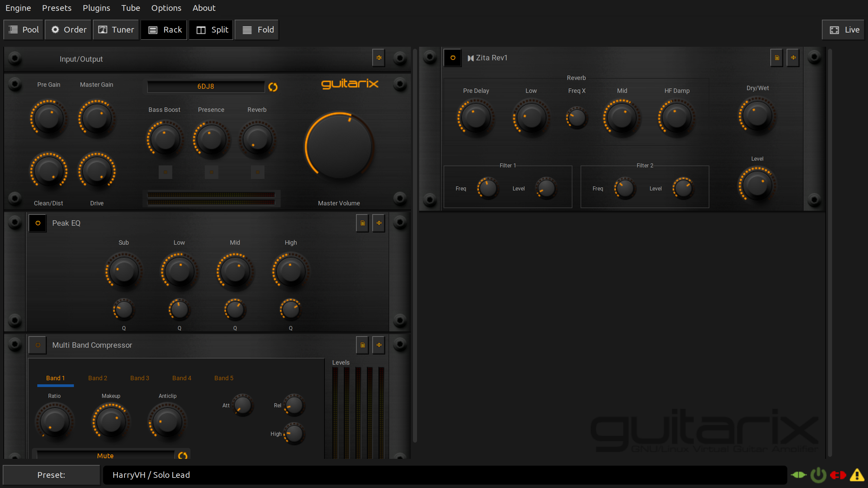Select the Band 3 tab

pos(140,378)
